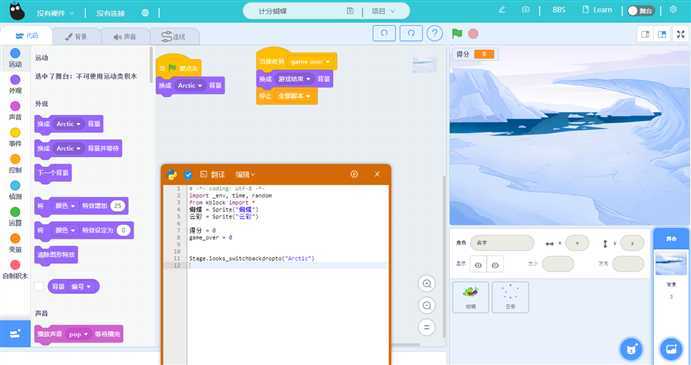
Task: Open color dropdown in set effect to 0 block
Action: (x=66, y=230)
